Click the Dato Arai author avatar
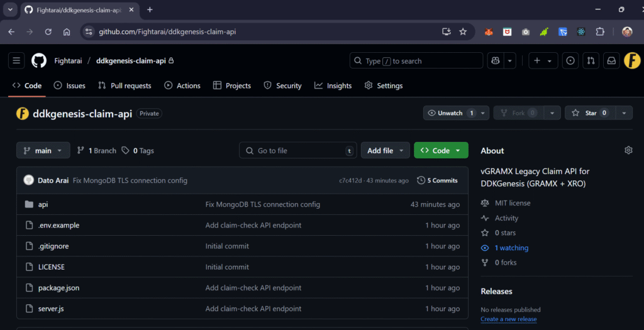The width and height of the screenshot is (644, 330). [x=29, y=180]
